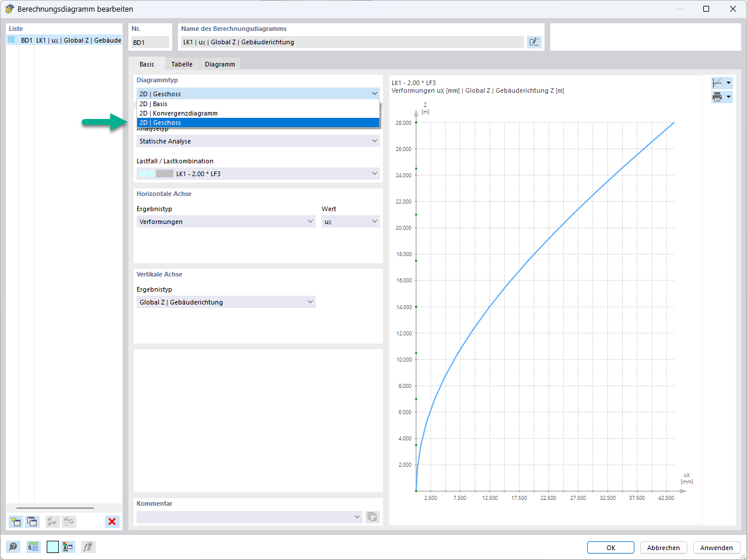The width and height of the screenshot is (747, 560).
Task: Open help via the question mark icon
Action: coord(13,547)
